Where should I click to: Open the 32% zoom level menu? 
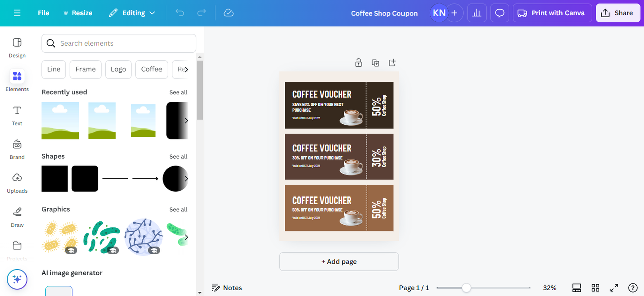click(x=550, y=288)
